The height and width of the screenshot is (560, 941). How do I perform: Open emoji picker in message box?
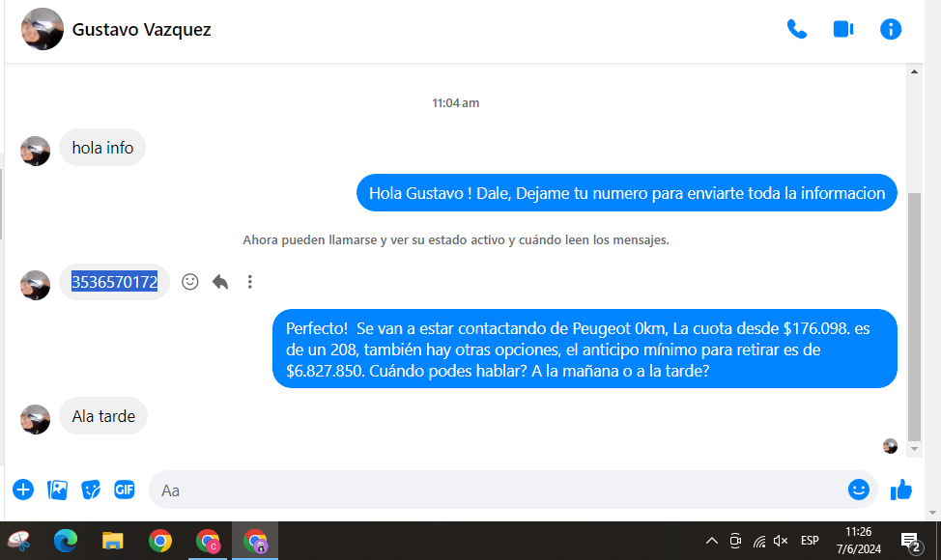tap(858, 490)
